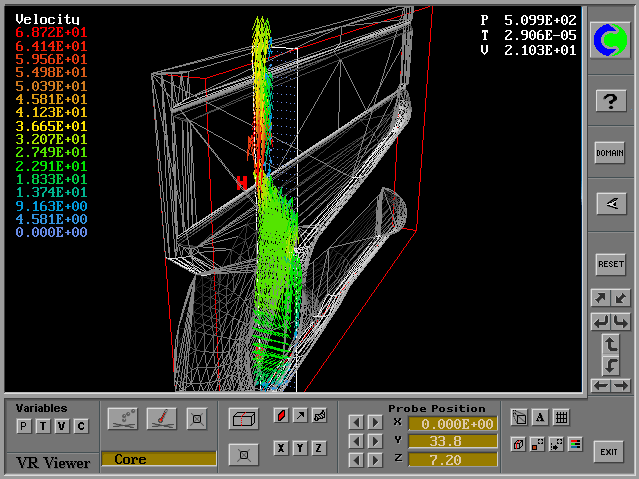
Task: Select the Z axis plane button
Action: tap(319, 448)
